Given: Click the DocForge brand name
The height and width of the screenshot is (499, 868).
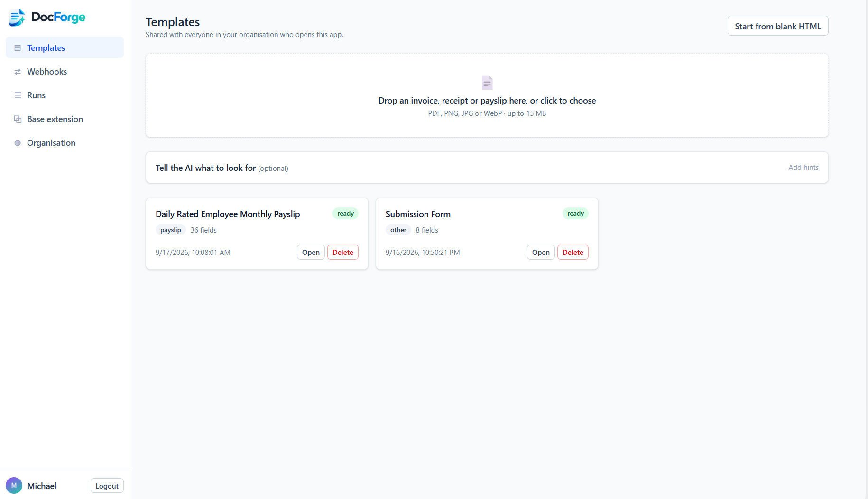Looking at the screenshot, I should pyautogui.click(x=58, y=18).
